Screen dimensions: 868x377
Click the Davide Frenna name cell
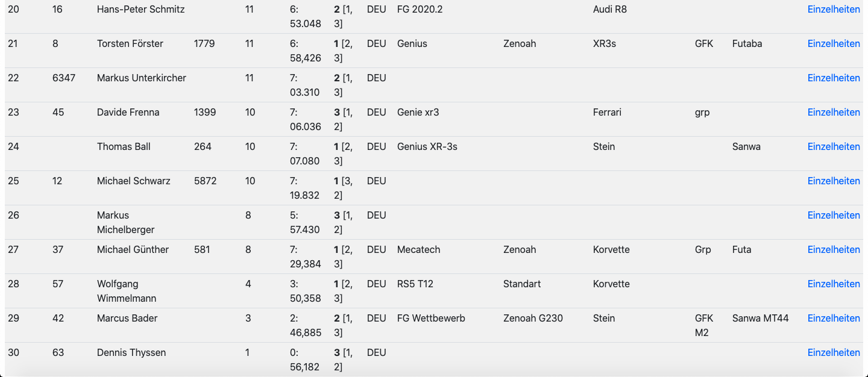pyautogui.click(x=128, y=113)
